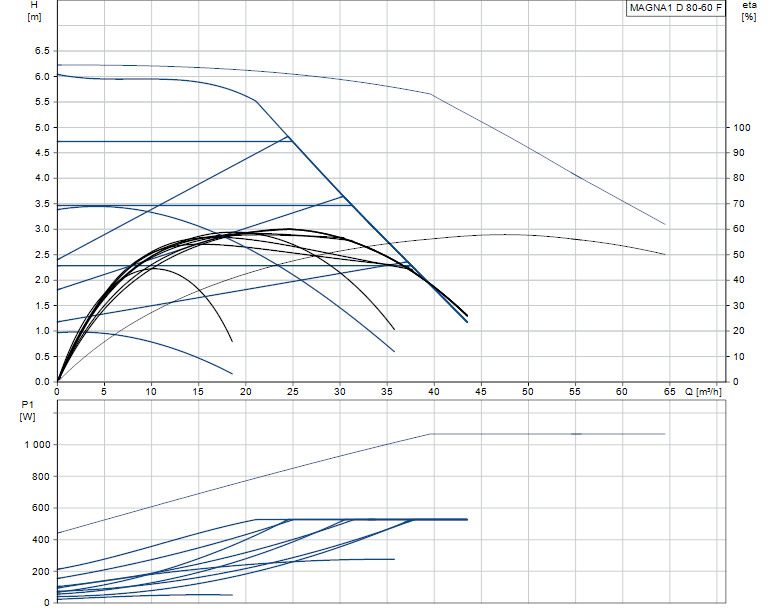Select the eta [%] axis title
The width and height of the screenshot is (774, 611).
(x=749, y=11)
